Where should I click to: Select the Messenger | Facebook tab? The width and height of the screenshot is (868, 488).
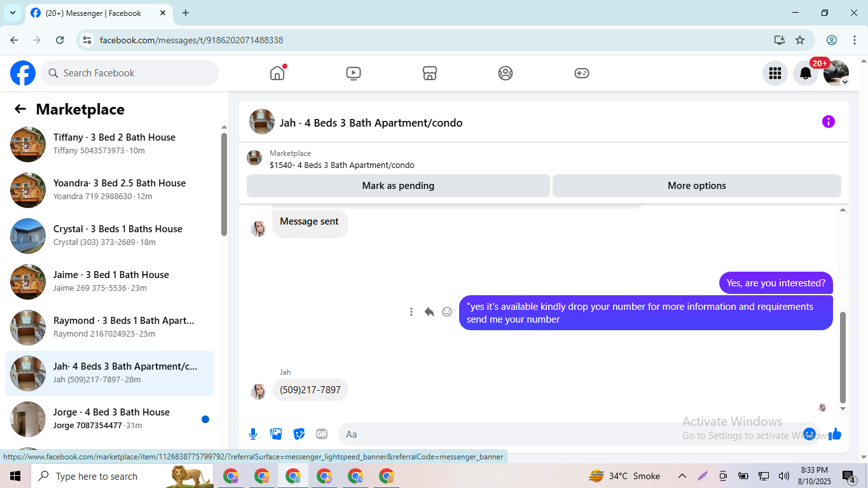[x=99, y=13]
